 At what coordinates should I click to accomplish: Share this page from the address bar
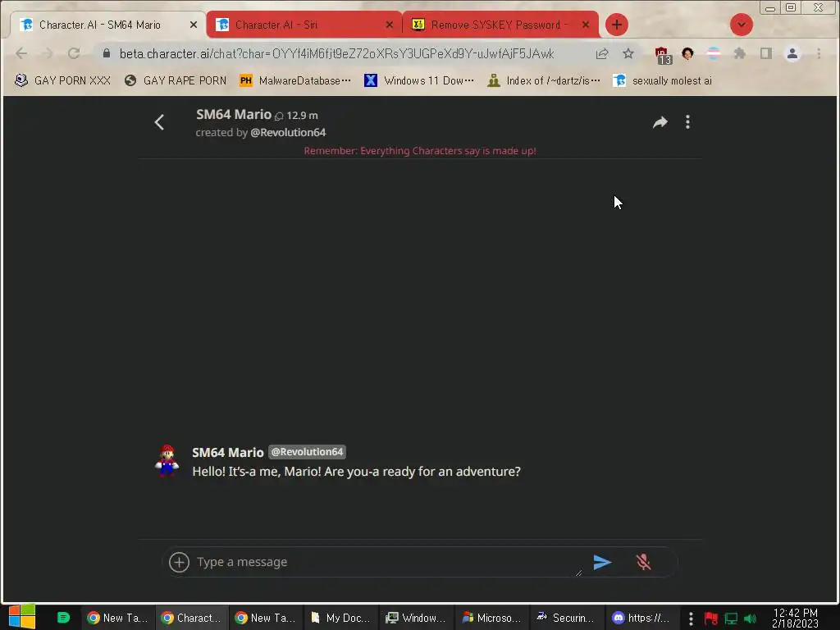tap(602, 53)
